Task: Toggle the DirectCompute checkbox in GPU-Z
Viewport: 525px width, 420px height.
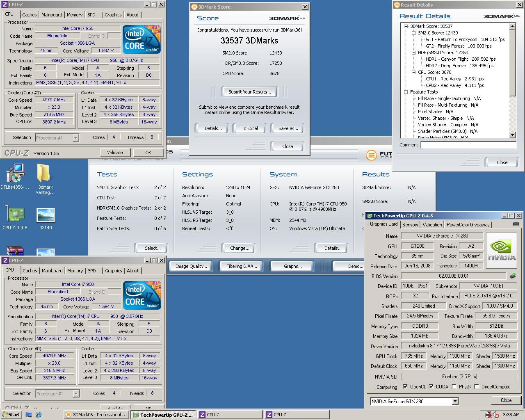Action: click(x=477, y=386)
